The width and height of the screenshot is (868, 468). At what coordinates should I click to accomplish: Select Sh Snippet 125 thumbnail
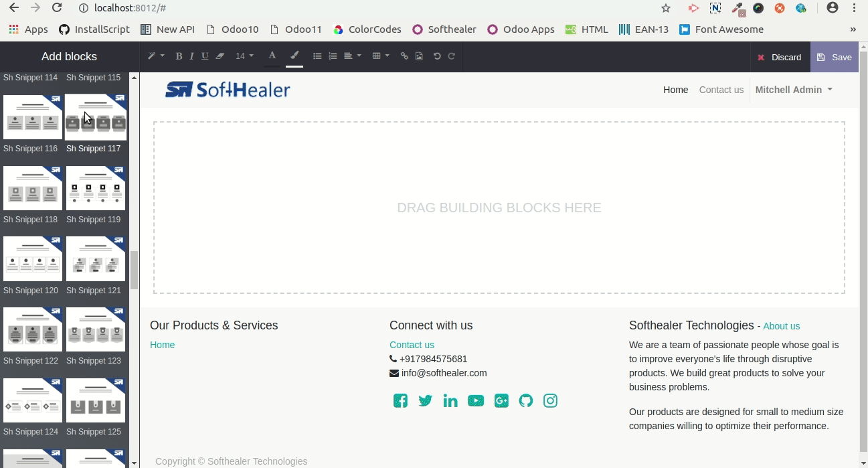pos(96,400)
